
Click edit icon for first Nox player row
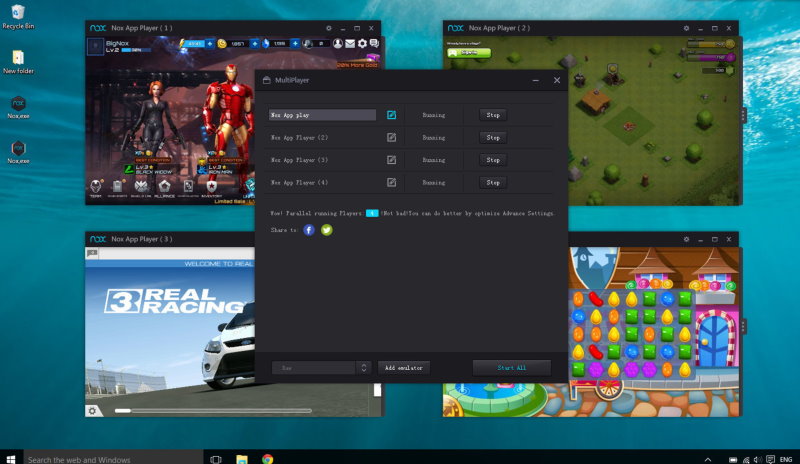391,115
